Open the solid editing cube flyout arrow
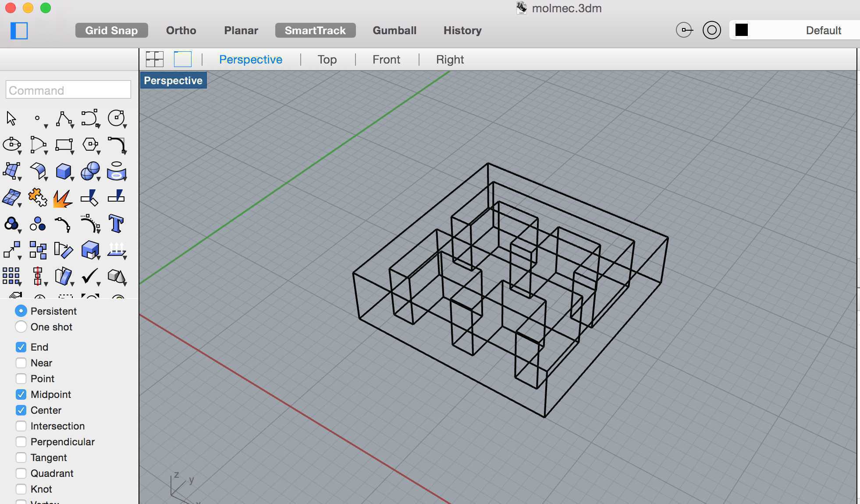This screenshot has height=504, width=860. click(98, 258)
